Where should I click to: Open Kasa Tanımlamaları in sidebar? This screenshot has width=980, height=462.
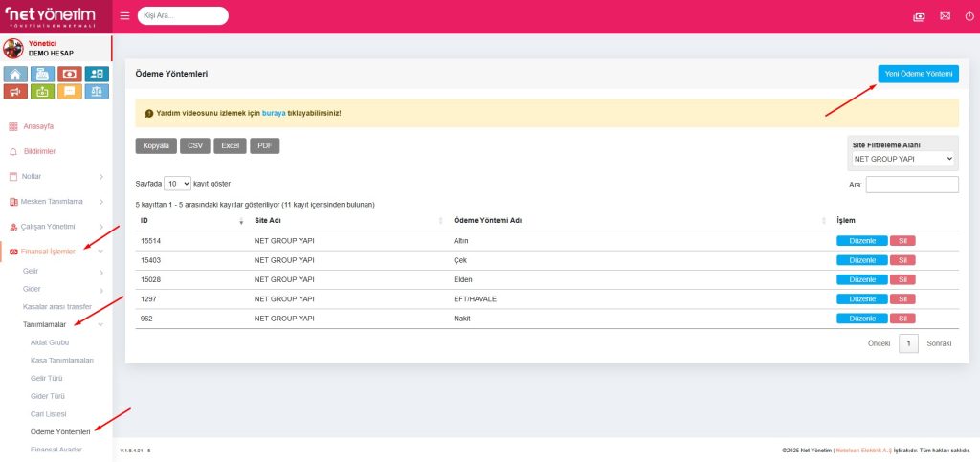click(62, 360)
